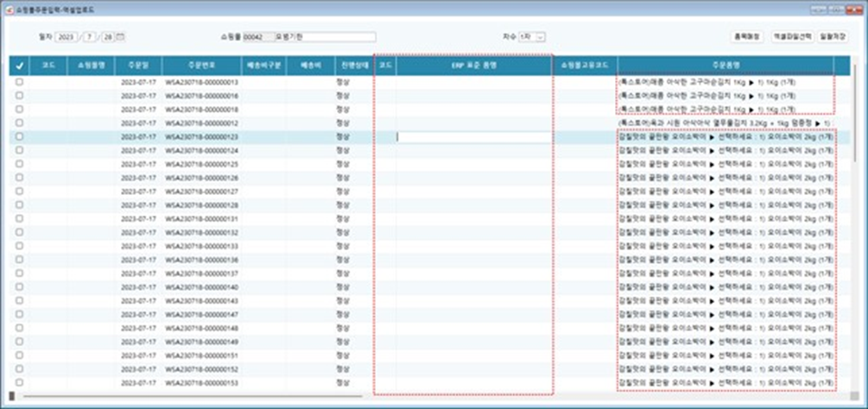Toggle the select-all checkbox in header
Viewport: 868px width, 409px height.
pos(19,66)
